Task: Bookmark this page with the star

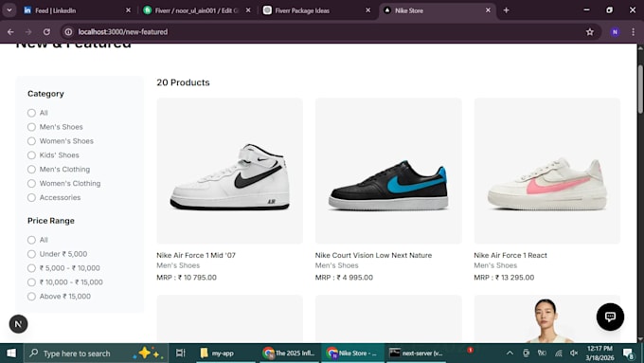Action: [x=590, y=31]
